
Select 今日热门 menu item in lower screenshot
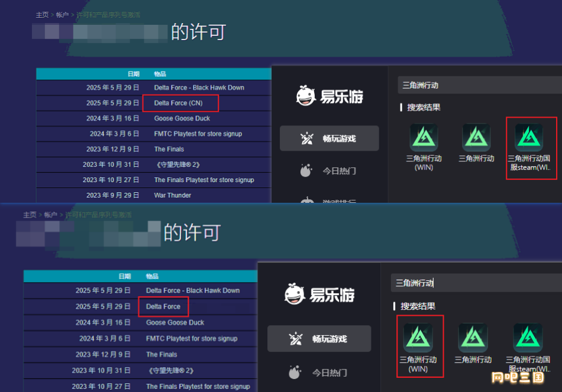[x=319, y=372]
